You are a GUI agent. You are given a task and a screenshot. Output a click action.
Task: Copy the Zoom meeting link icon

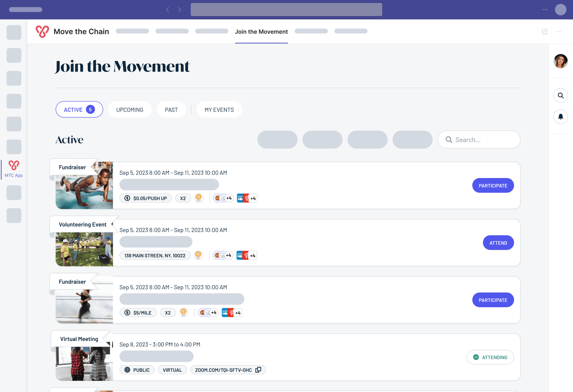click(258, 370)
